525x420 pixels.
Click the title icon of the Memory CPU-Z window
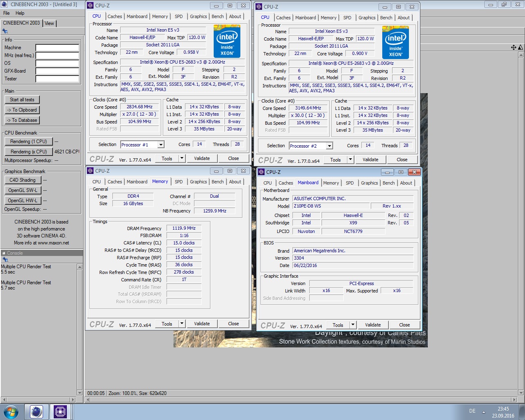[x=91, y=171]
